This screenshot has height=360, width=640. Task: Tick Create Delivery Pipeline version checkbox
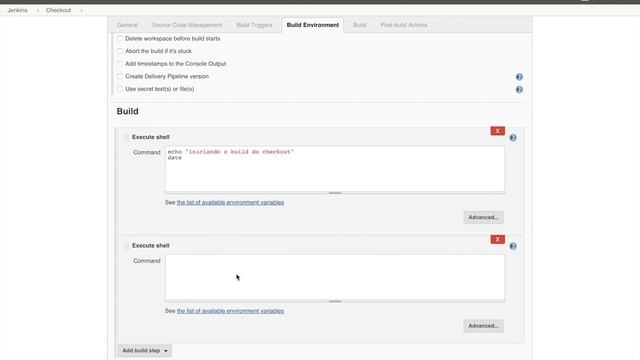point(120,76)
